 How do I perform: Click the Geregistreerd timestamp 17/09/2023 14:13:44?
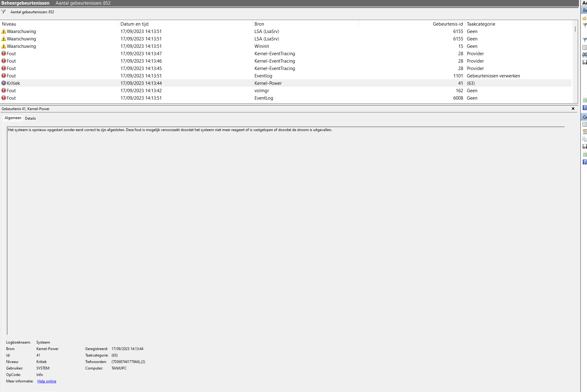tap(127, 349)
